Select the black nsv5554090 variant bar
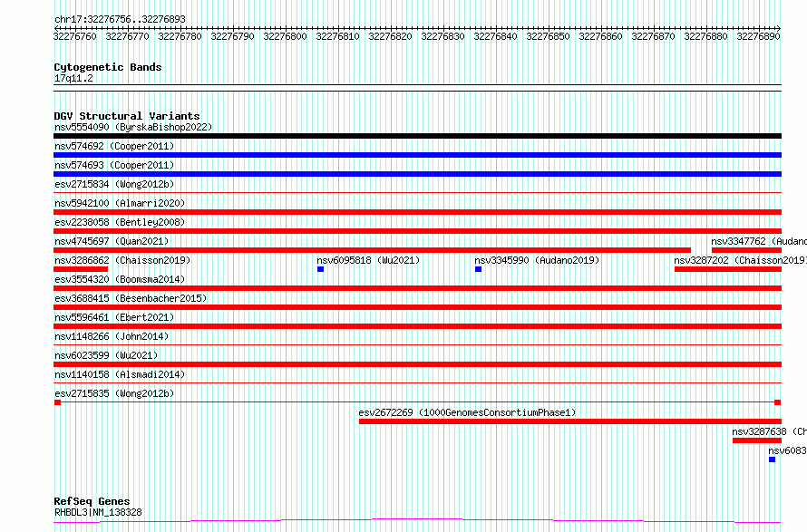This screenshot has width=807, height=532. [417, 136]
